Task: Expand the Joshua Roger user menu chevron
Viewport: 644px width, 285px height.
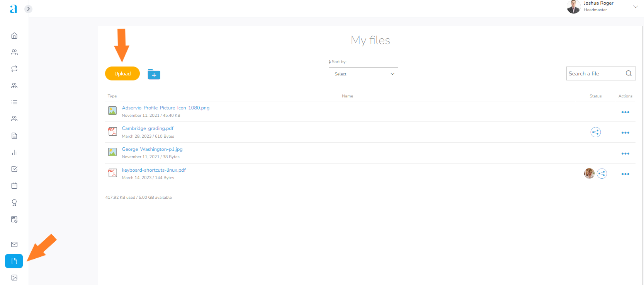Action: (636, 7)
